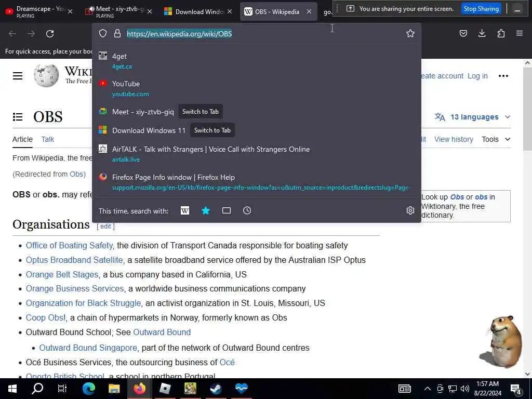Click the Obs redirect link
Screen dimensions: 532x399
click(76, 174)
